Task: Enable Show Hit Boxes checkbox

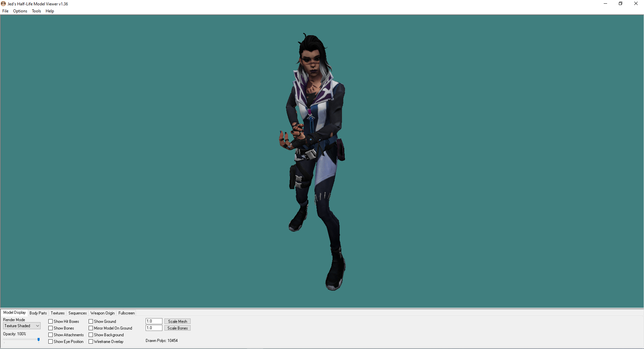Action: (x=51, y=322)
